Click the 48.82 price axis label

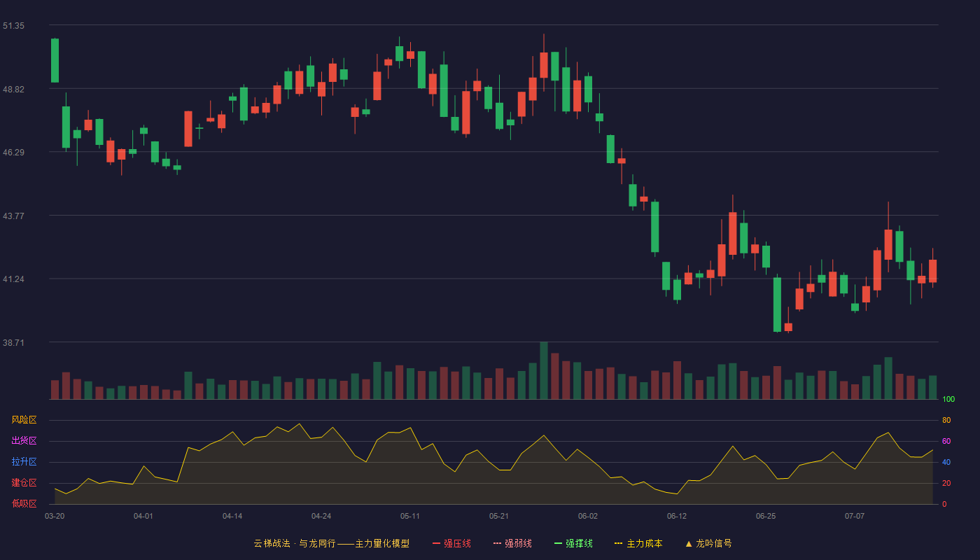(13, 90)
